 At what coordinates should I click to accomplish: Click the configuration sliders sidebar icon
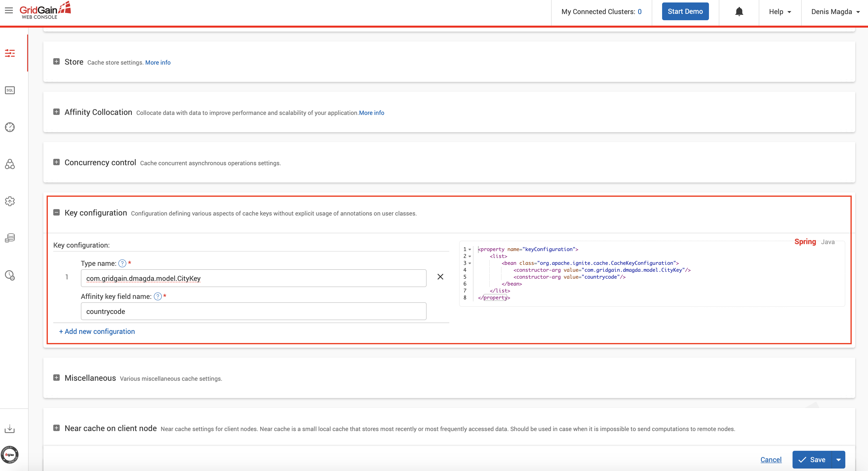(x=10, y=53)
